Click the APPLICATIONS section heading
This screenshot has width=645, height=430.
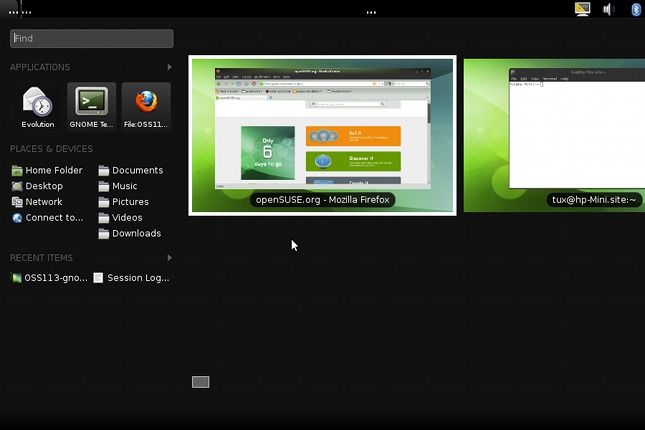point(40,67)
